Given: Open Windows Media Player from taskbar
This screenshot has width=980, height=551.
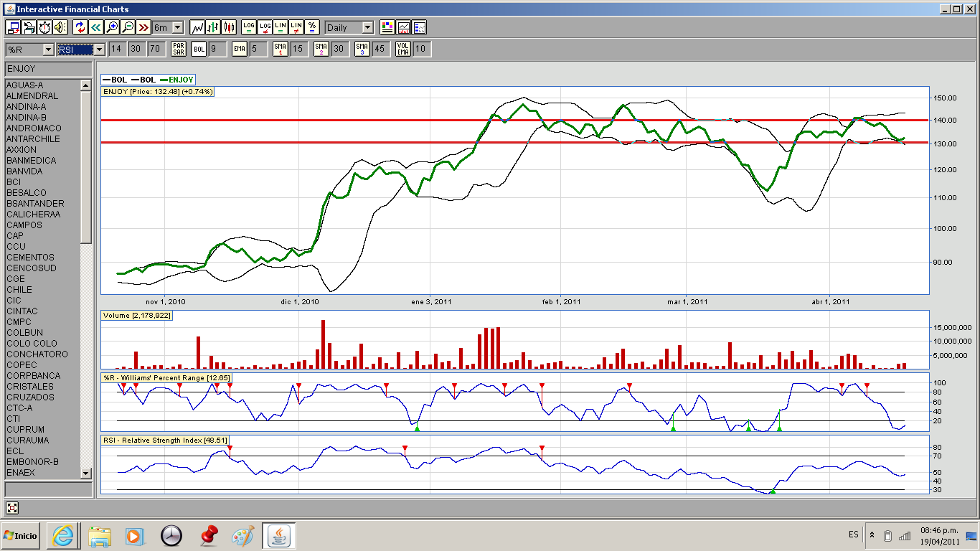Looking at the screenshot, I should [133, 535].
